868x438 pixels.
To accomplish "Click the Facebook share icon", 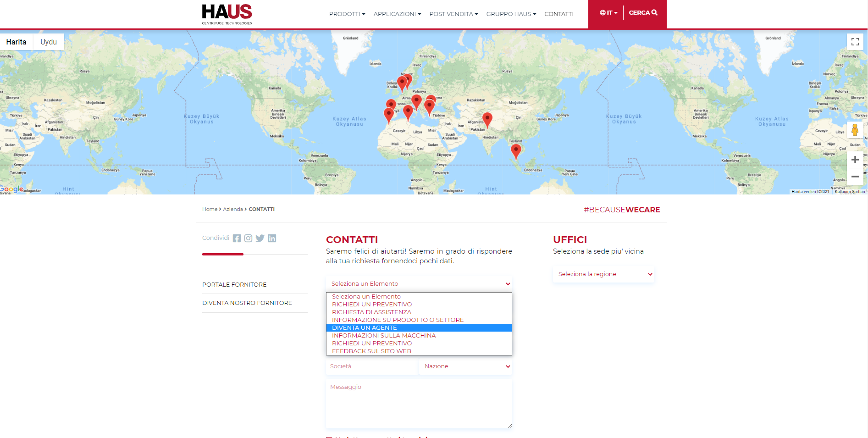I will [237, 238].
